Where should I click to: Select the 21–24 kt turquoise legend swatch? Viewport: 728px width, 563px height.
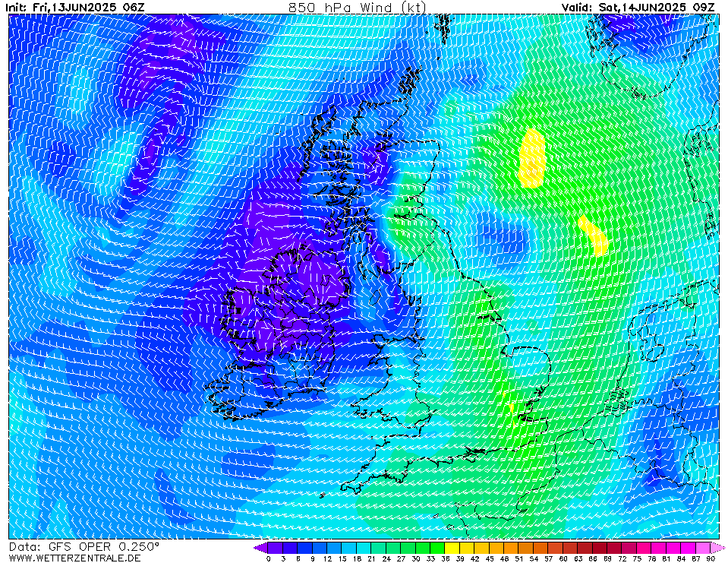[379, 548]
